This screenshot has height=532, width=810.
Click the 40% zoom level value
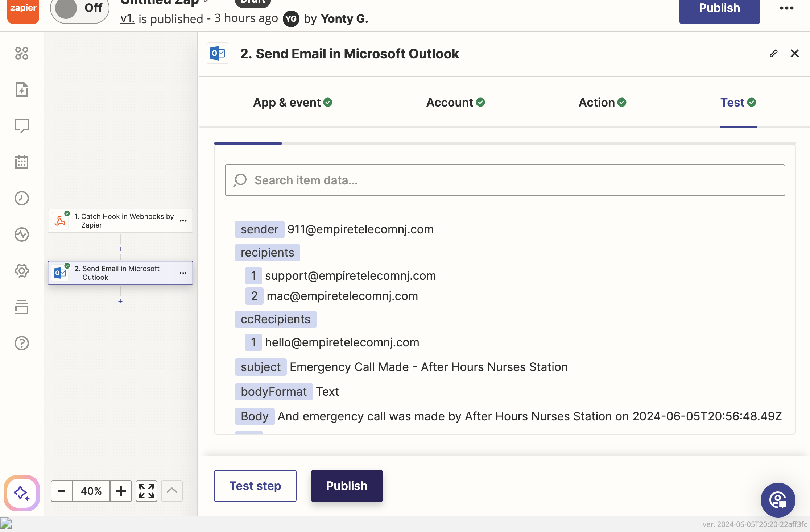[91, 491]
